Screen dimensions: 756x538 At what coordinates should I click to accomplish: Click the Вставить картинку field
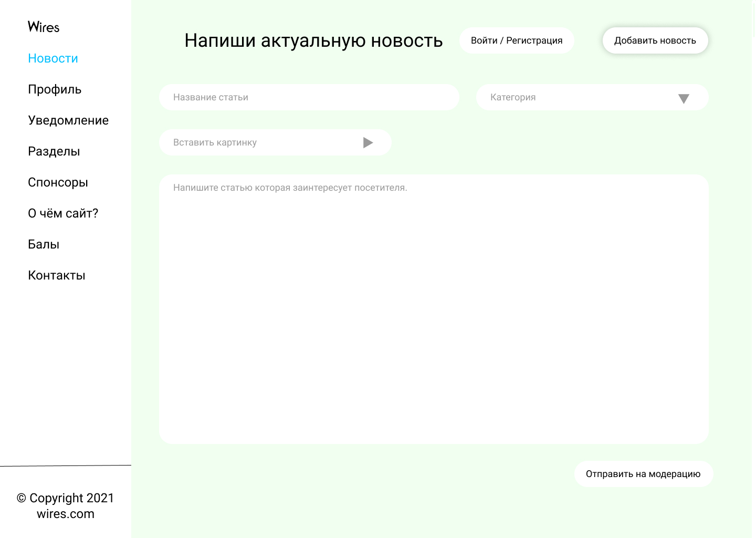coord(275,142)
